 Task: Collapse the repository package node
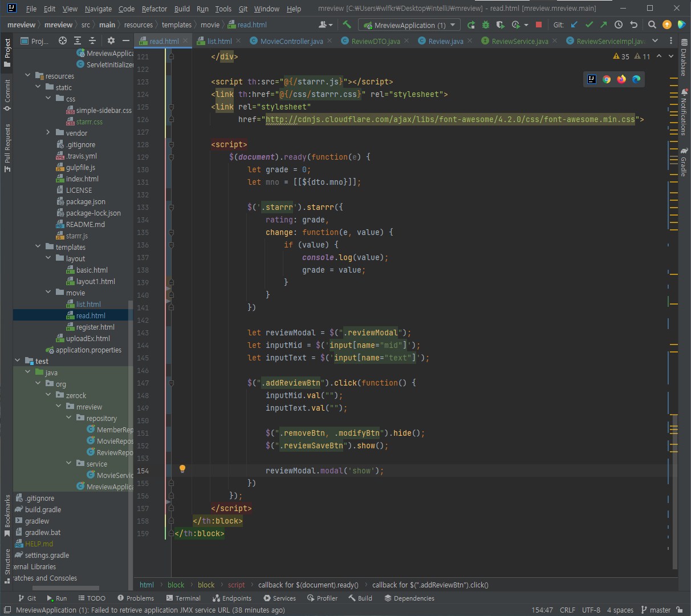coord(69,418)
